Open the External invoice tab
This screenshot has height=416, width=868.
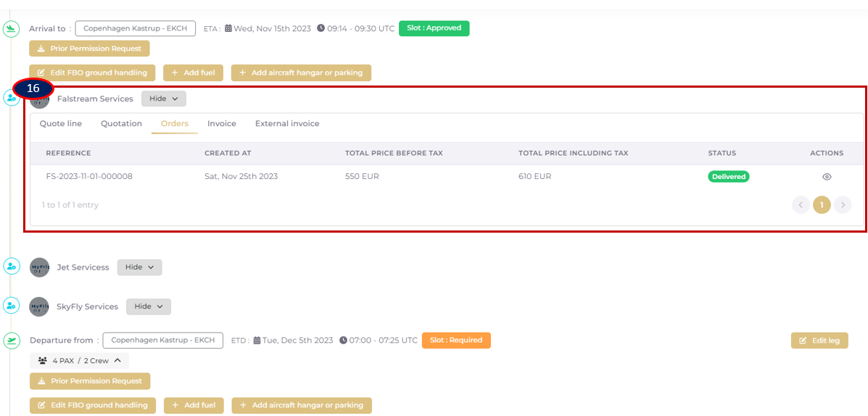point(287,124)
